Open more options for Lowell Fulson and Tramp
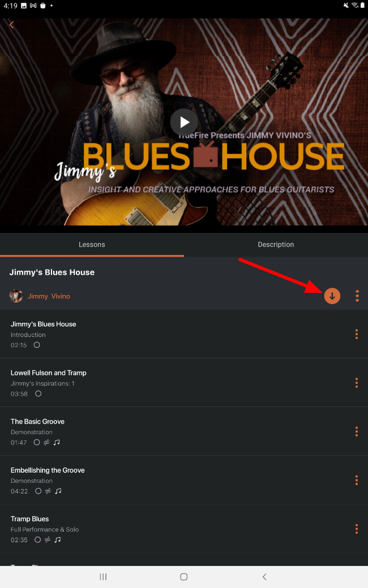 click(x=356, y=383)
